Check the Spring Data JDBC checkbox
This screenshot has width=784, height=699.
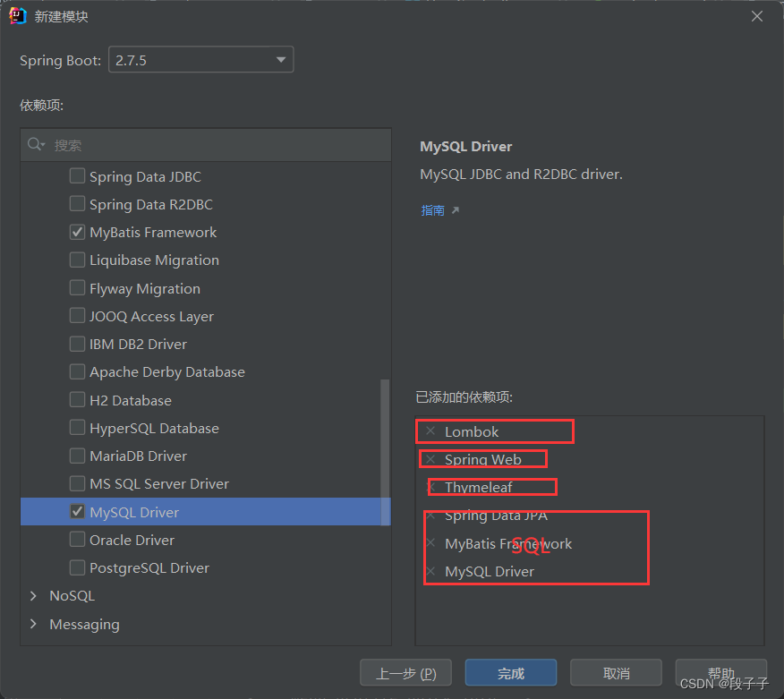pyautogui.click(x=77, y=176)
